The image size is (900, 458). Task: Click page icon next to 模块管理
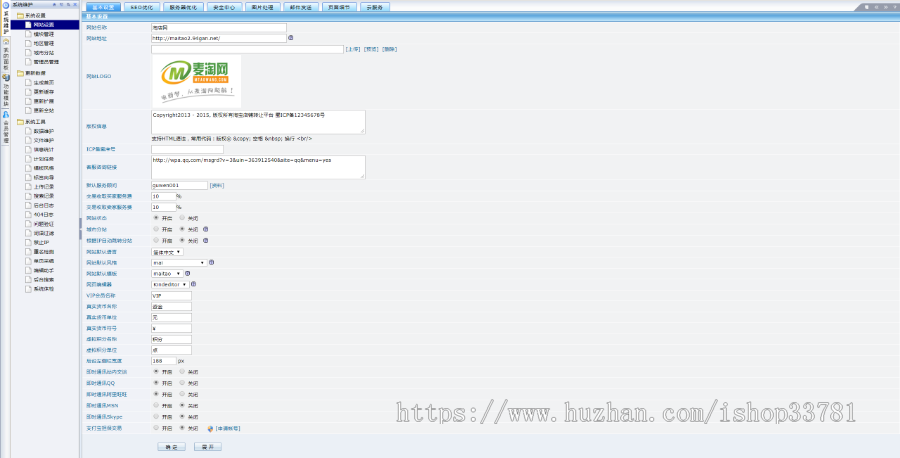point(28,34)
